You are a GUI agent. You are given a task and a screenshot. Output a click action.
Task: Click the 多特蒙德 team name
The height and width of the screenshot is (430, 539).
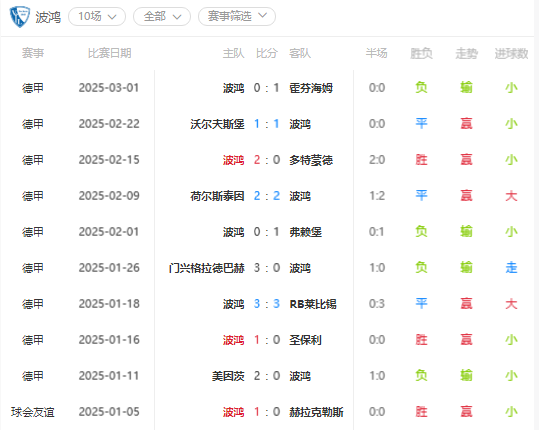tap(311, 160)
